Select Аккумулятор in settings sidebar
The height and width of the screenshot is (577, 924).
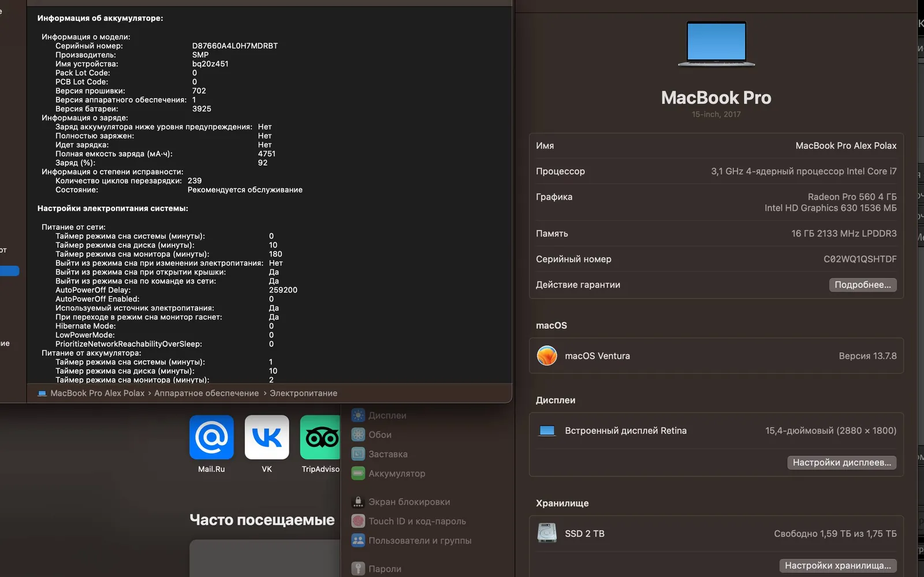coord(397,473)
